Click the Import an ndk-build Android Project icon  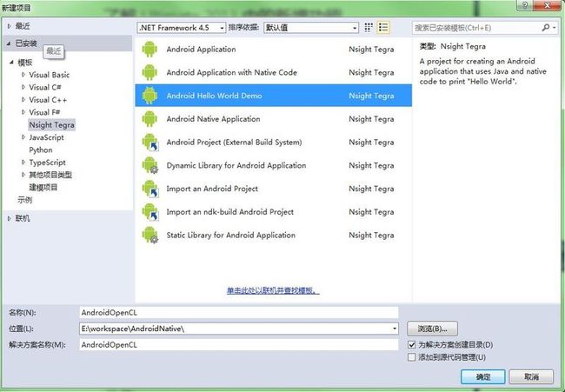pyautogui.click(x=150, y=212)
